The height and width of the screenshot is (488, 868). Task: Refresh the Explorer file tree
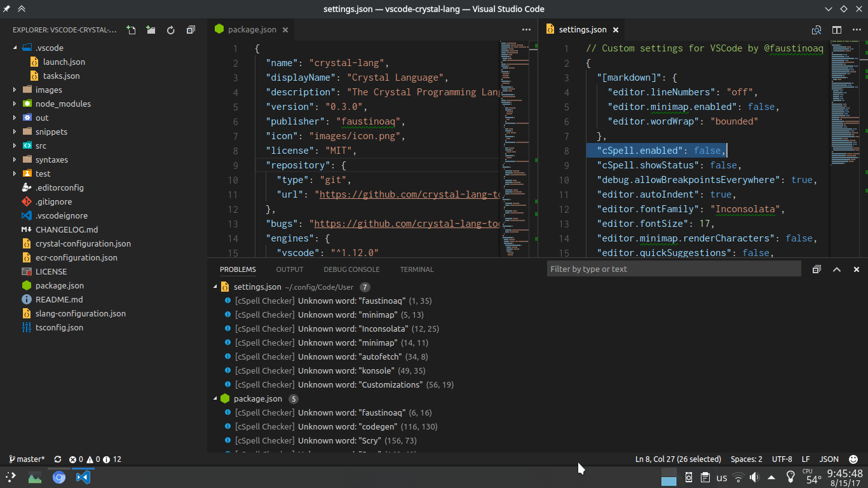[170, 30]
